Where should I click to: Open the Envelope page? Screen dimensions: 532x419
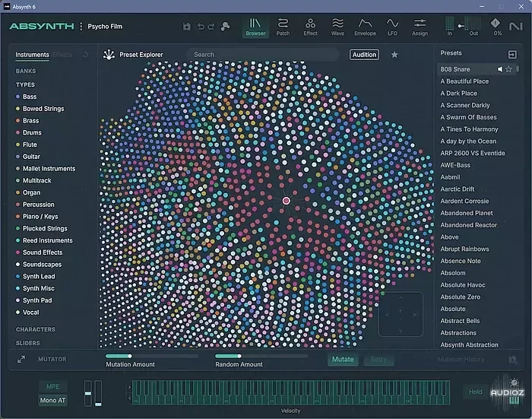tap(365, 27)
